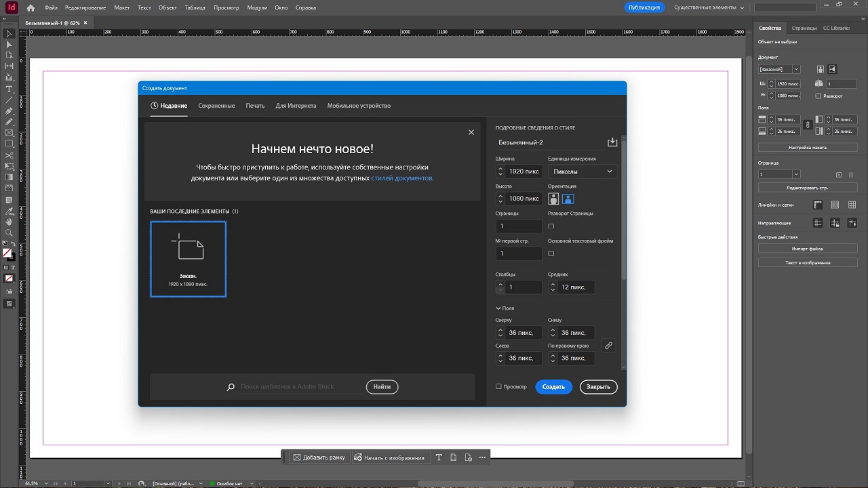Click the save document preset icon
This screenshot has width=868, height=488.
[x=612, y=142]
